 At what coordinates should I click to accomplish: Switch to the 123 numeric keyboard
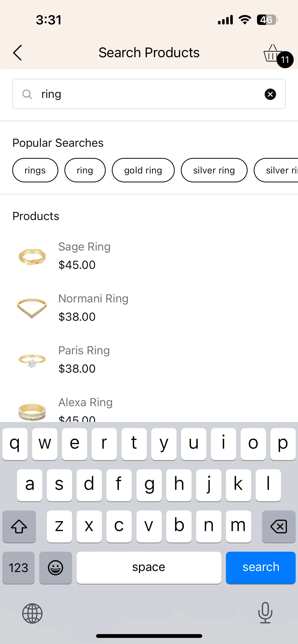tap(19, 567)
